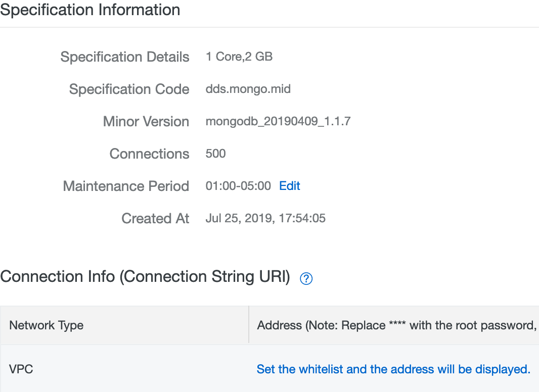Viewport: 539px width, 392px height.
Task: Click the Minor Version value mongodb_20190409_1.1.7
Action: tap(278, 121)
